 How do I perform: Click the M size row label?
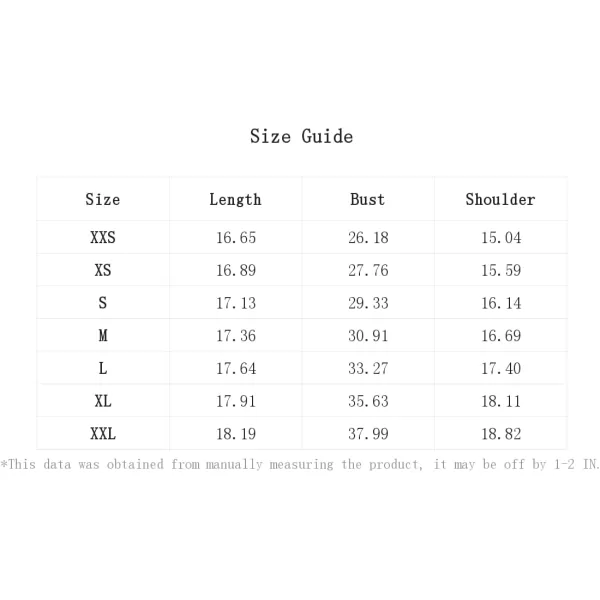pos(103,336)
